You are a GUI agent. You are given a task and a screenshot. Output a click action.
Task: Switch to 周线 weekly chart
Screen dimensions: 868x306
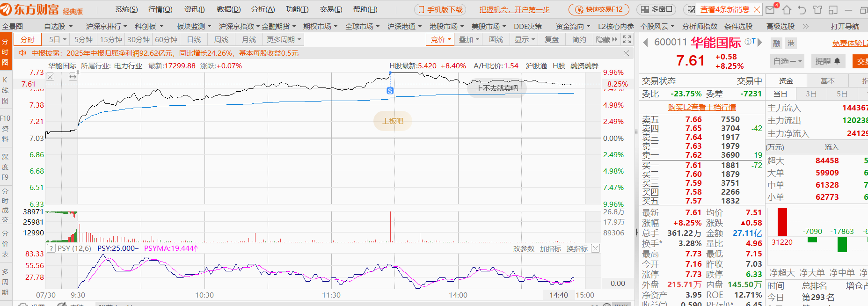click(221, 40)
